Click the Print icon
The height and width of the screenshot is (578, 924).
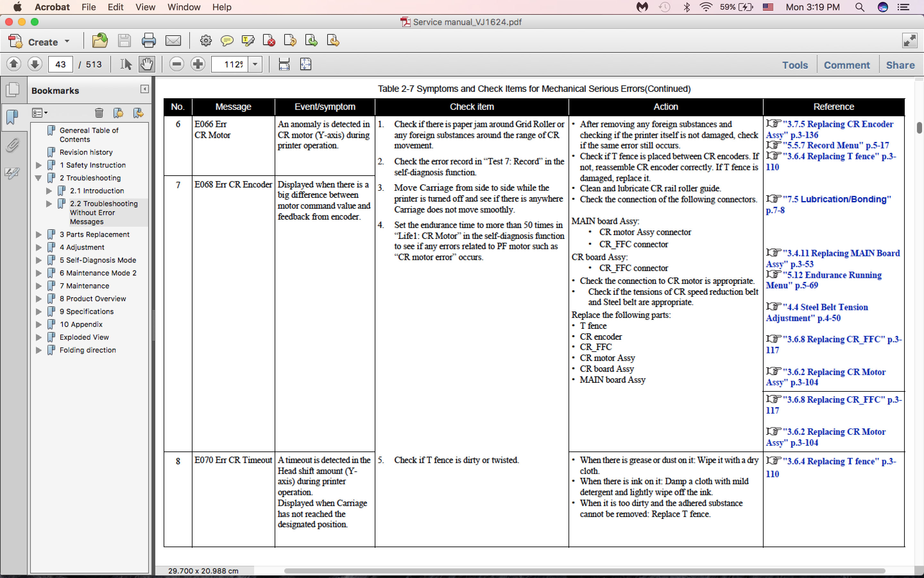click(149, 40)
